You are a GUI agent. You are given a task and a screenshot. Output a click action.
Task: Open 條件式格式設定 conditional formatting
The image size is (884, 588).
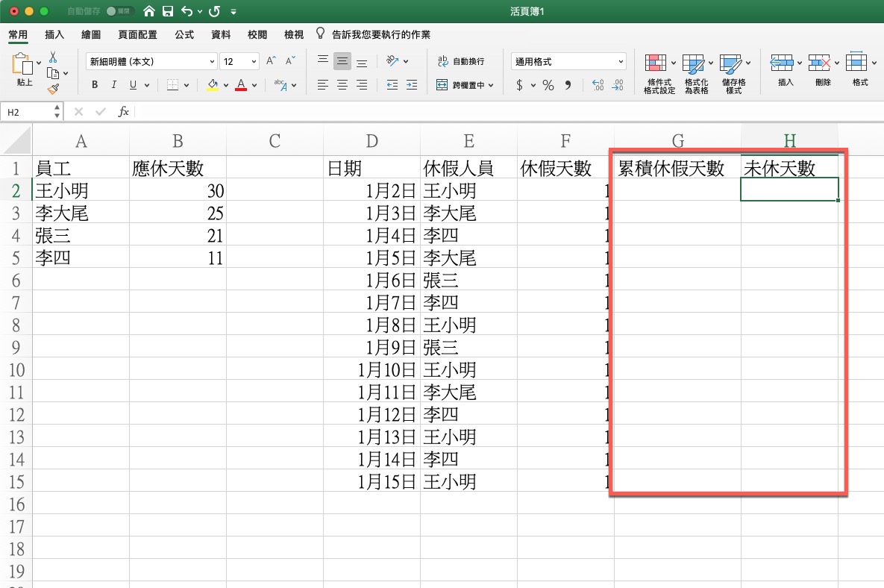[x=659, y=74]
